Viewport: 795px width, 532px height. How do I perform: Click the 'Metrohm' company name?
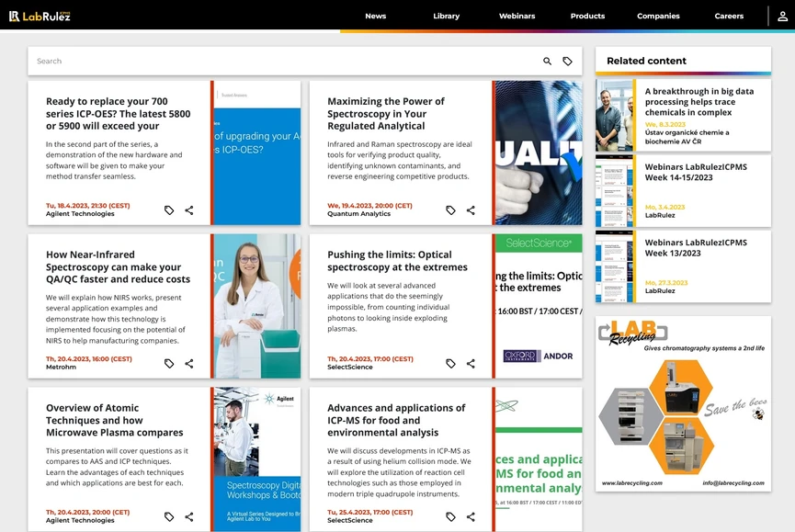(x=61, y=367)
